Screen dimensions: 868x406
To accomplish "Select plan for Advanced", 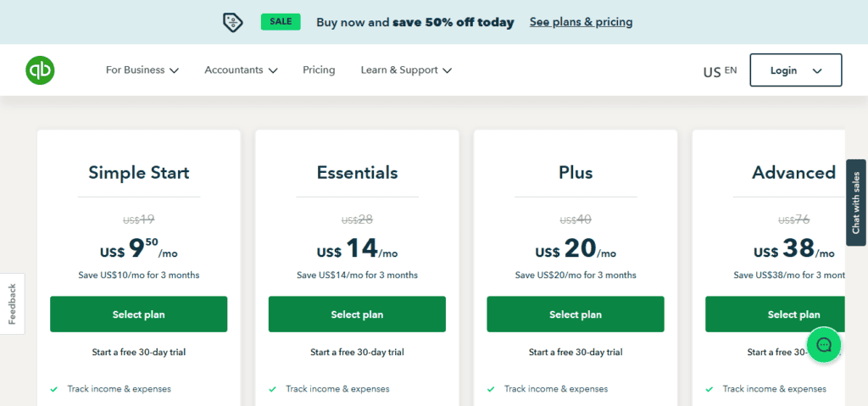I will (775, 314).
